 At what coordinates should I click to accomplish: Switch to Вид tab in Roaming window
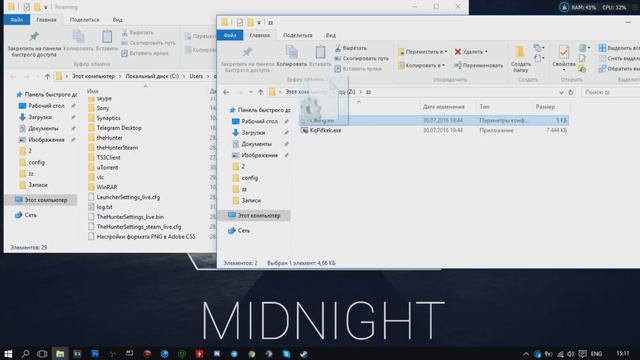pos(118,20)
